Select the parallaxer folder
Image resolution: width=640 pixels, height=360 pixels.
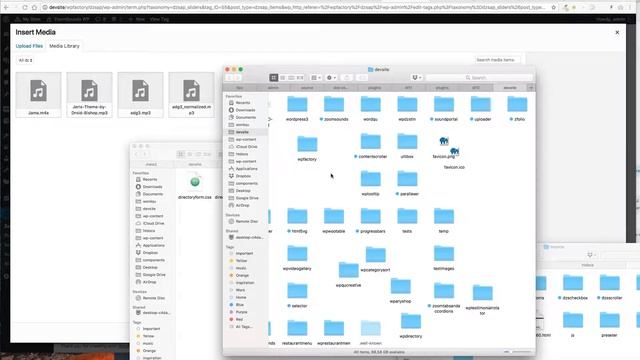[x=407, y=183]
